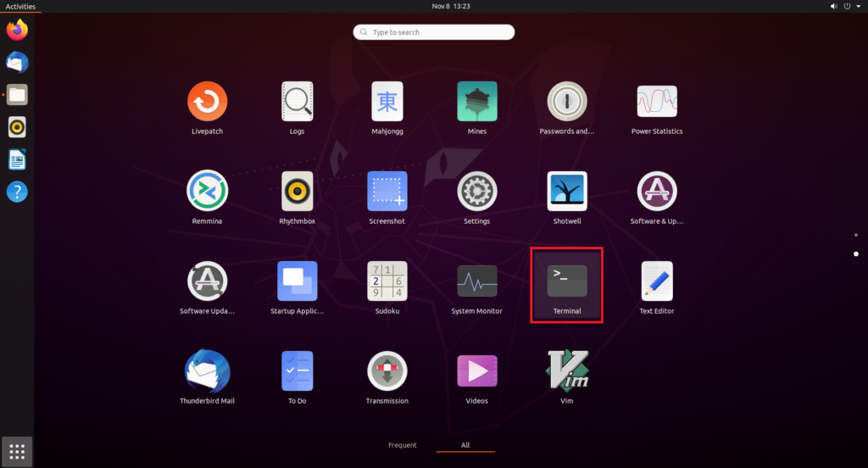Open the To Do app
The height and width of the screenshot is (468, 868).
297,377
